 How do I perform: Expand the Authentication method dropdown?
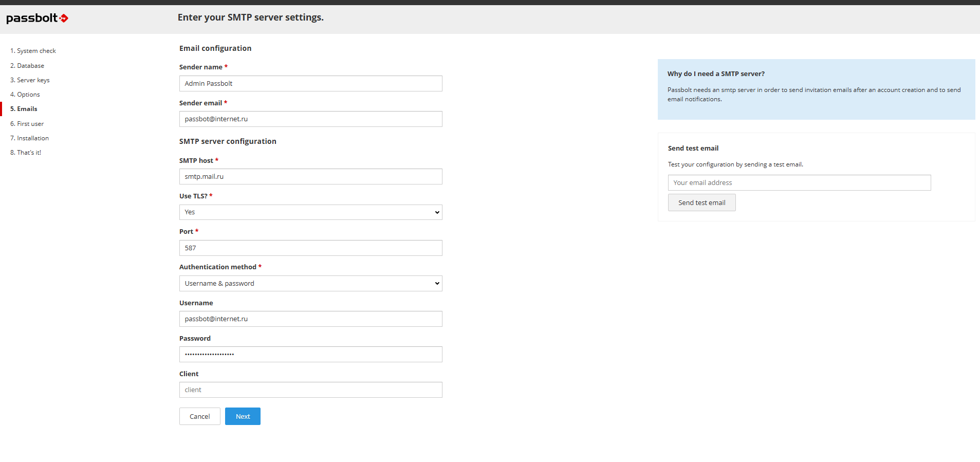pos(310,283)
